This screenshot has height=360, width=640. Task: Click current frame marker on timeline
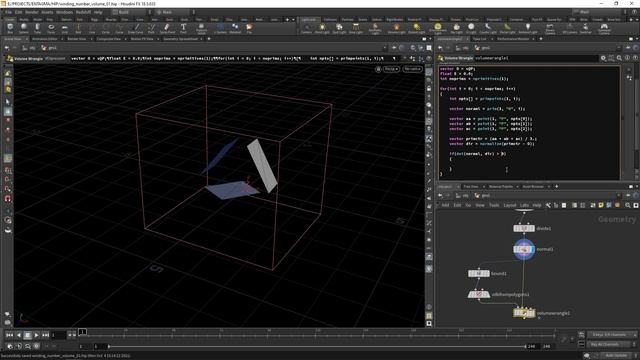82,332
